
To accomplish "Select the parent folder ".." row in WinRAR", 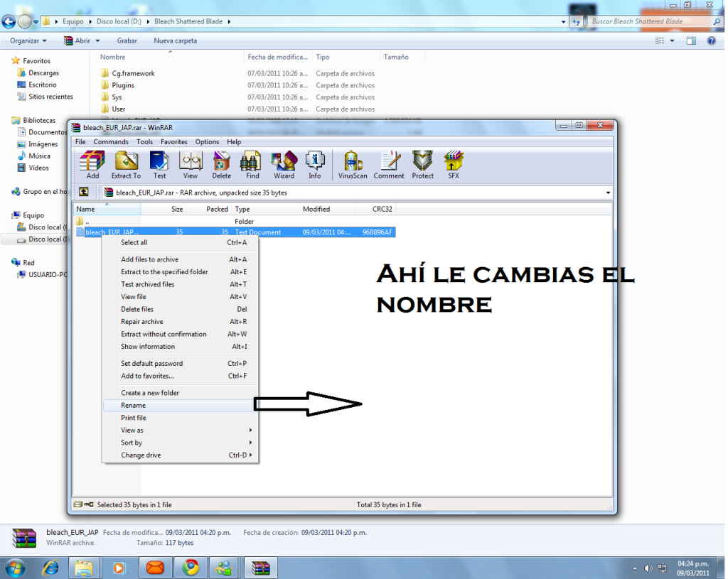I will (x=235, y=222).
